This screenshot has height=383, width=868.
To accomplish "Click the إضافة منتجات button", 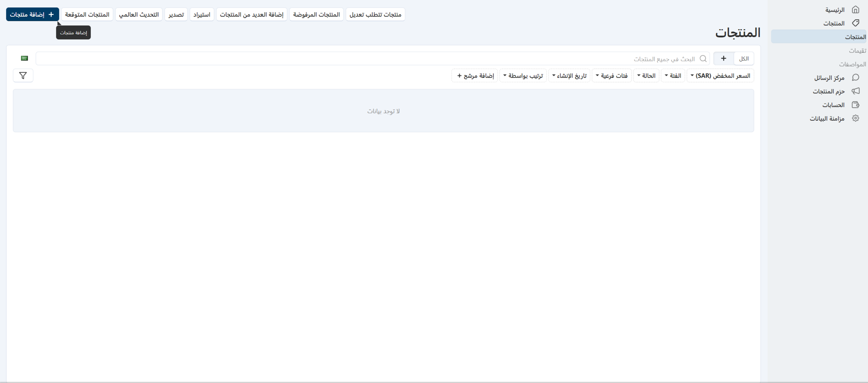I will 32,15.
